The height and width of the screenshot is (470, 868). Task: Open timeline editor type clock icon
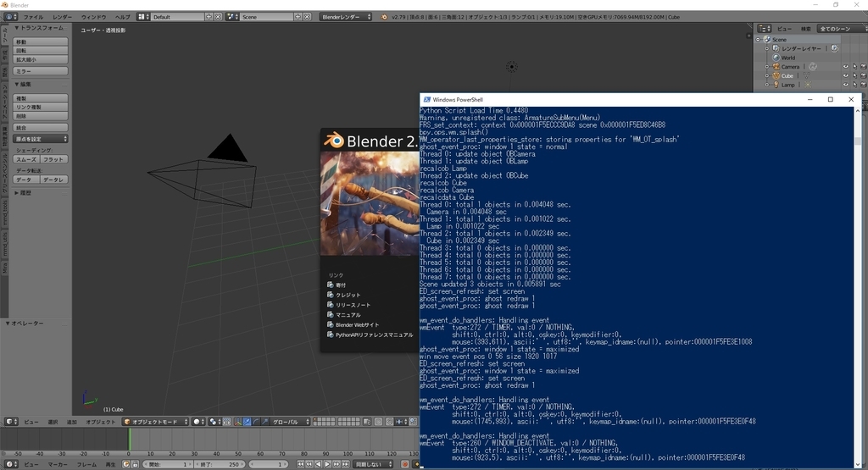point(11,464)
